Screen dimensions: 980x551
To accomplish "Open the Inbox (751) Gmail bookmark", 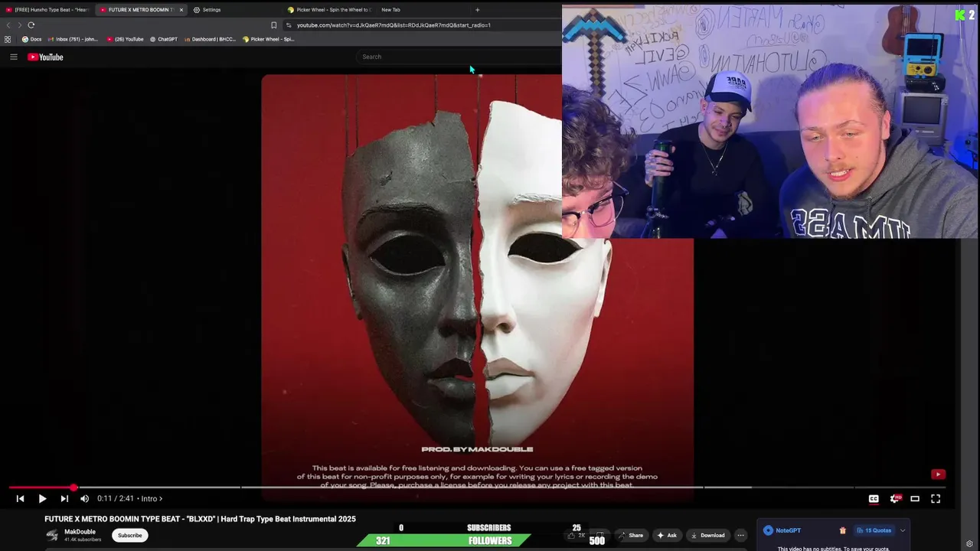I will (73, 39).
